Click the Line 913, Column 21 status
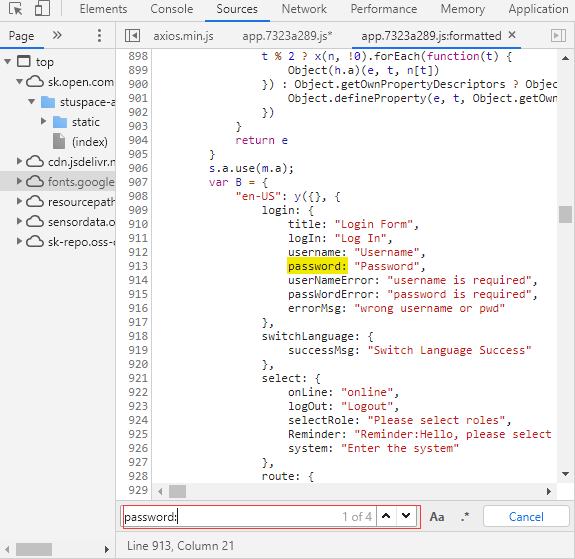 (x=181, y=546)
